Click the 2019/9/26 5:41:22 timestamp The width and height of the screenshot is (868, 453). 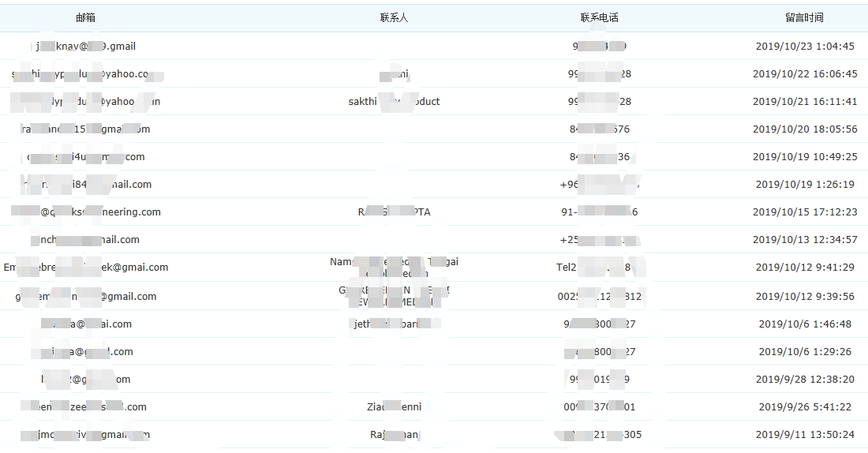tap(804, 407)
